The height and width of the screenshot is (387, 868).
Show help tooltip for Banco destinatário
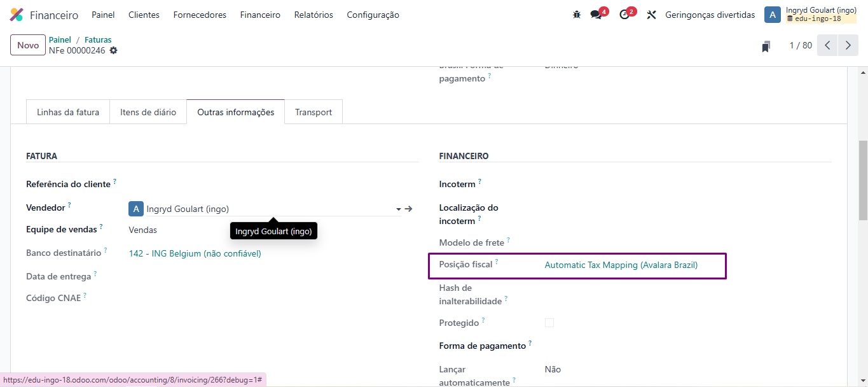(106, 250)
